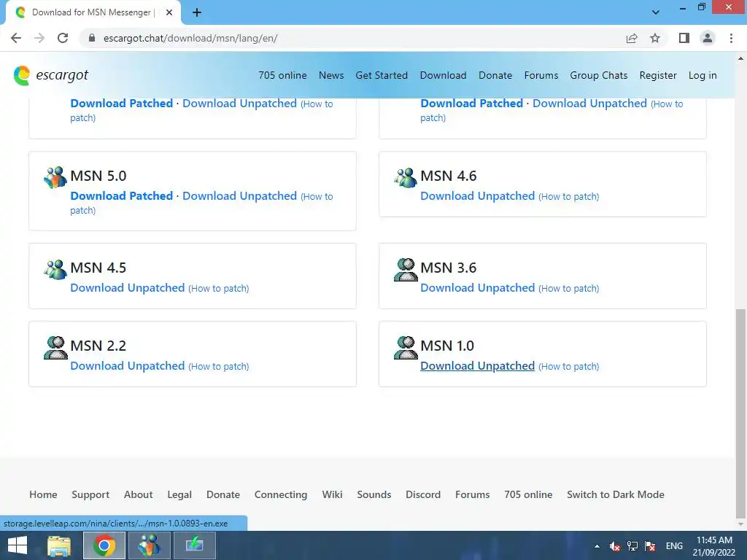
Task: Click the MSN 2.2 person icon
Action: 55,348
